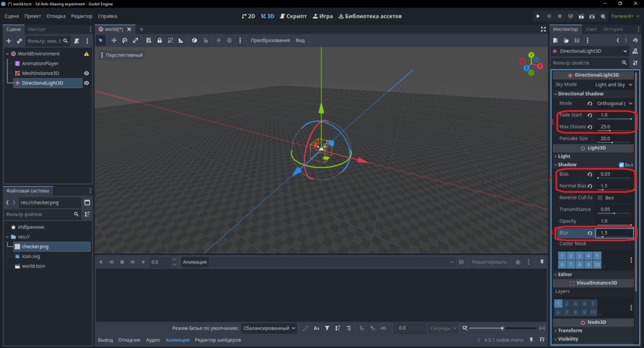The height and width of the screenshot is (348, 644).
Task: Click the attach script icon in Scene dock
Action: [76, 41]
